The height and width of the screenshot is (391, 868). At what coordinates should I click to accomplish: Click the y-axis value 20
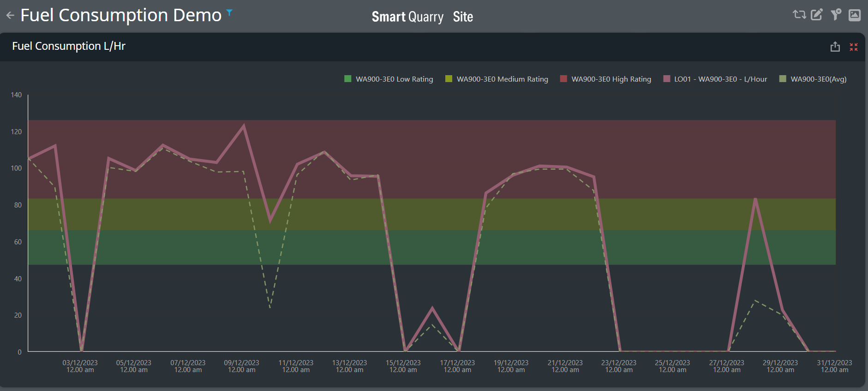(x=18, y=315)
